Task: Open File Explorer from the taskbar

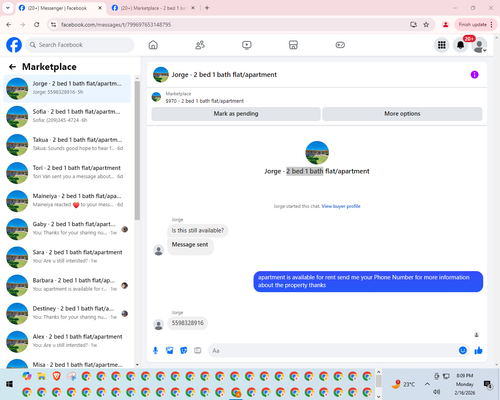Action: pyautogui.click(x=42, y=376)
